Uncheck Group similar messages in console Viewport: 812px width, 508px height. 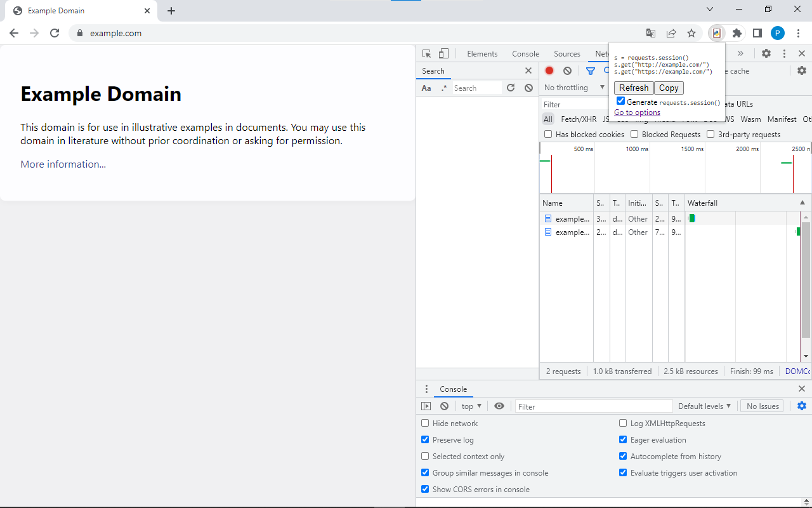click(425, 472)
